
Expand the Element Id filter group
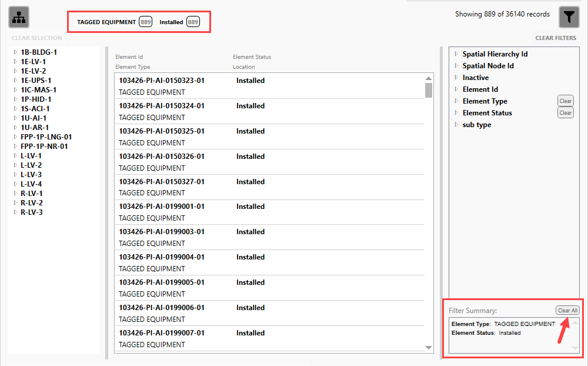(456, 89)
